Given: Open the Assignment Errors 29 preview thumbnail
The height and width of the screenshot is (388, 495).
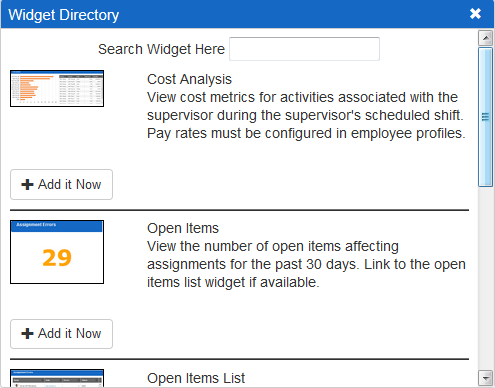Looking at the screenshot, I should [57, 252].
